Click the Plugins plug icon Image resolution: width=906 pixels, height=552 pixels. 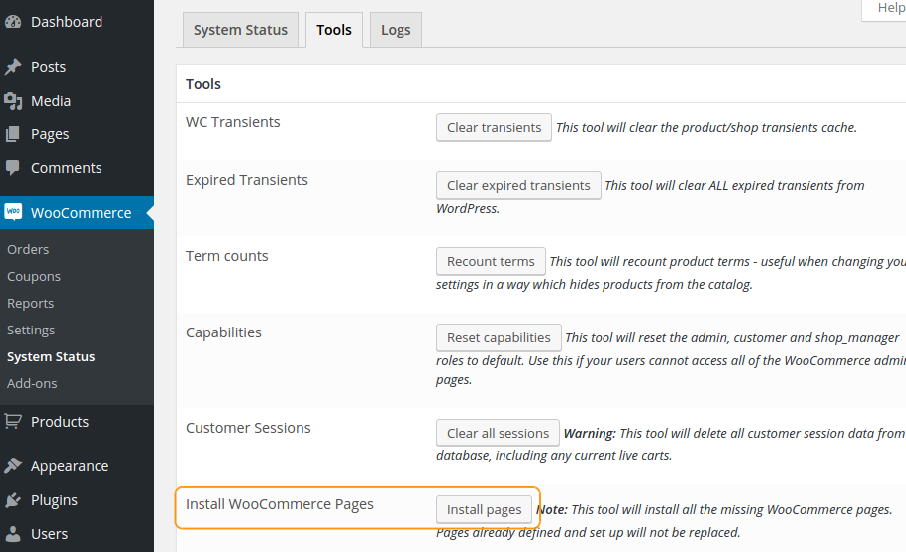tap(13, 500)
